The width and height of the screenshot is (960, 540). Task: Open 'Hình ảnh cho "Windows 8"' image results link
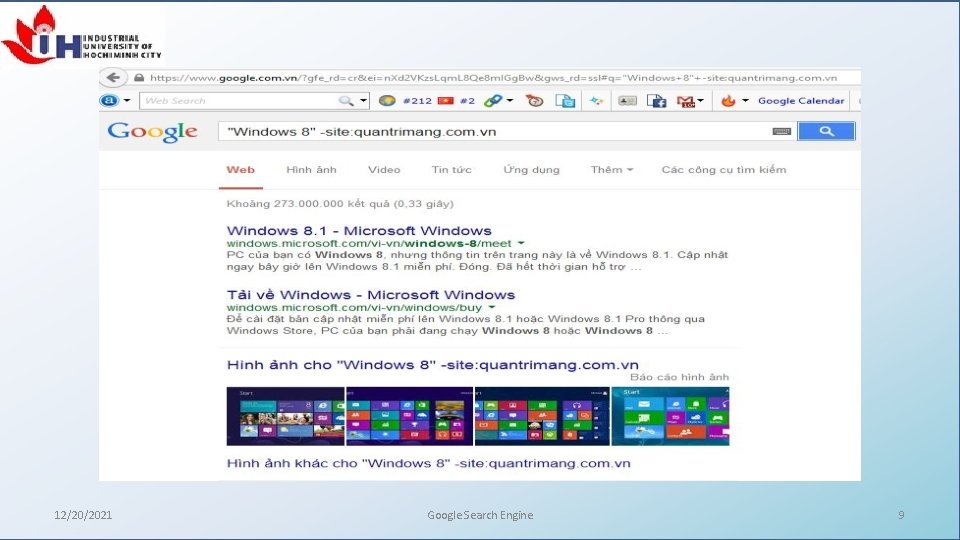[x=432, y=365]
